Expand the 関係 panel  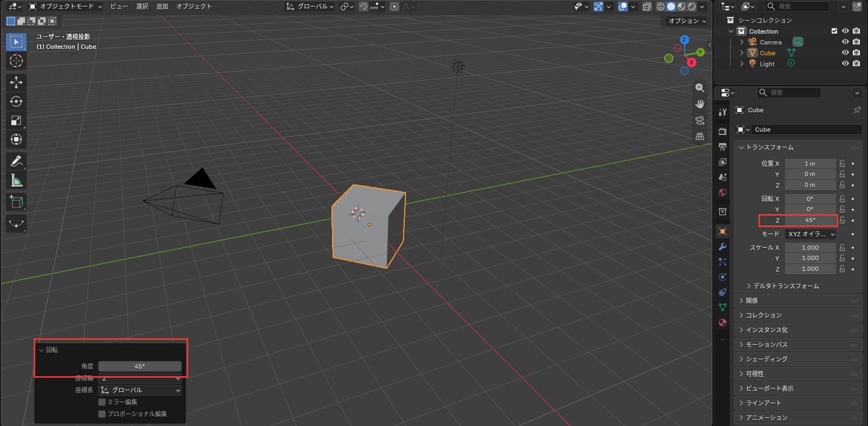tap(798, 300)
